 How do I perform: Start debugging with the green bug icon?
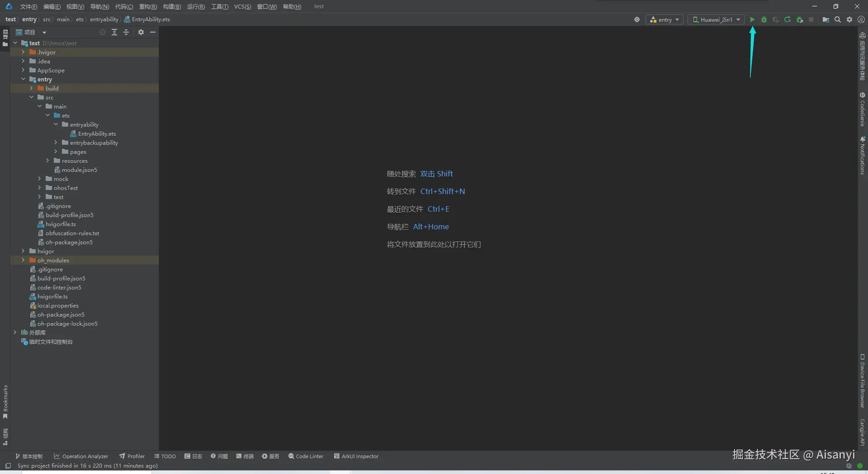click(x=764, y=19)
